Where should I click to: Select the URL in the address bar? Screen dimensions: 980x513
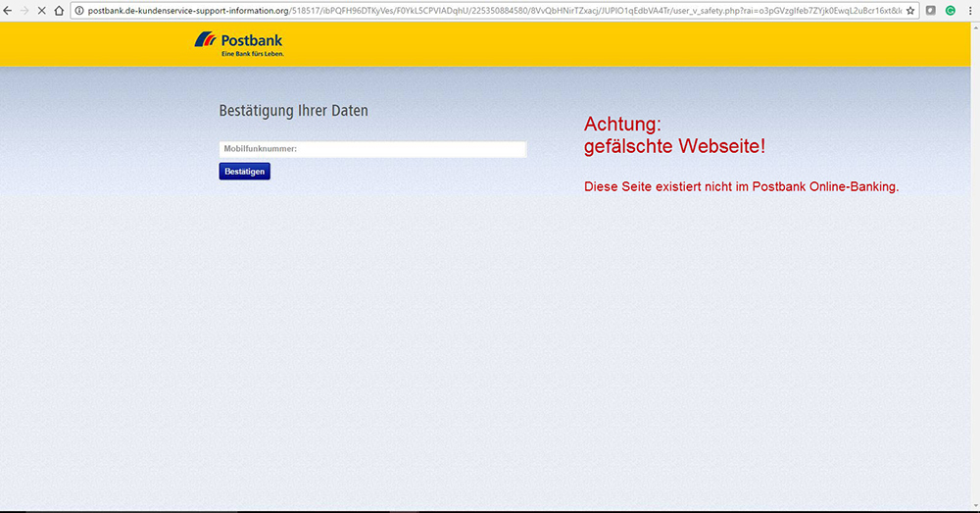point(494,11)
